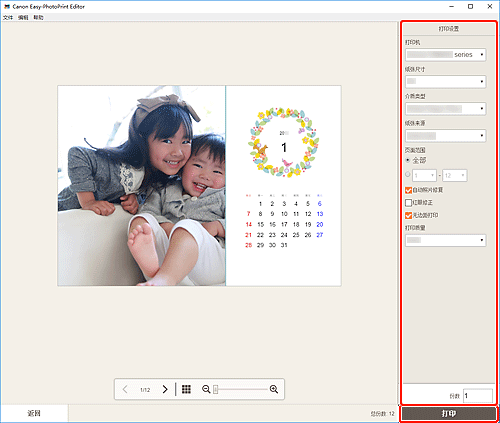The image size is (500, 423).
Task: Click the 返回 back button
Action: tap(34, 413)
